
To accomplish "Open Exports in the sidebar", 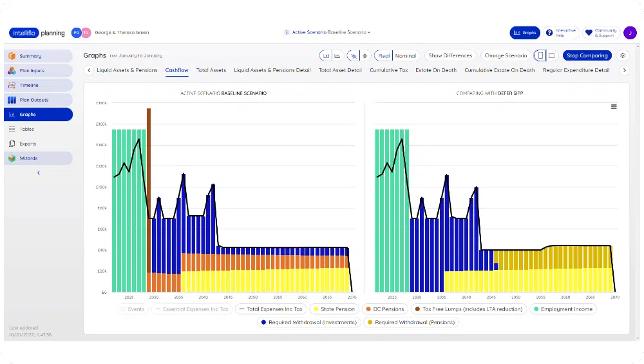I will point(39,144).
